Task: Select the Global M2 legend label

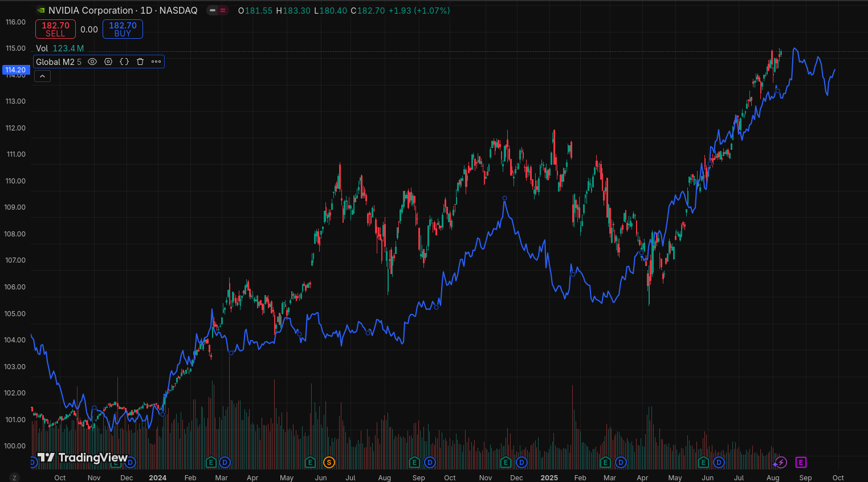Action: click(x=55, y=62)
